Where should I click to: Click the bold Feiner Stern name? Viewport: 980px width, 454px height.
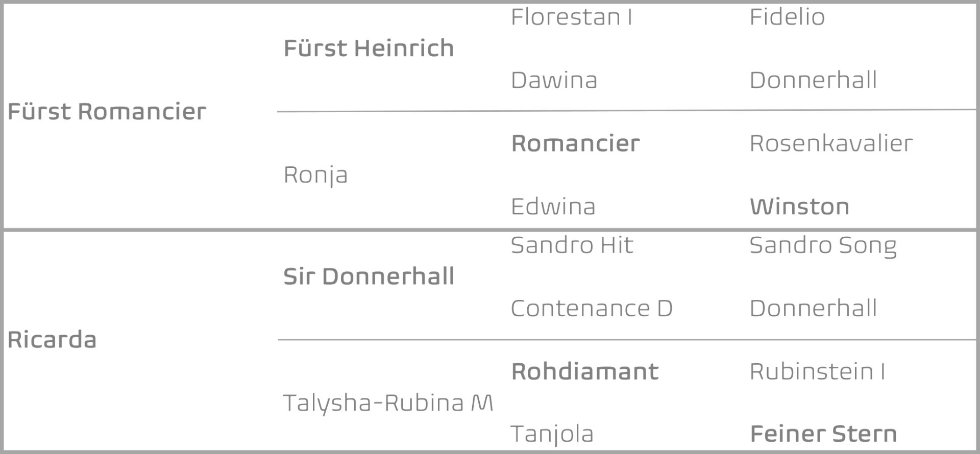(823, 435)
